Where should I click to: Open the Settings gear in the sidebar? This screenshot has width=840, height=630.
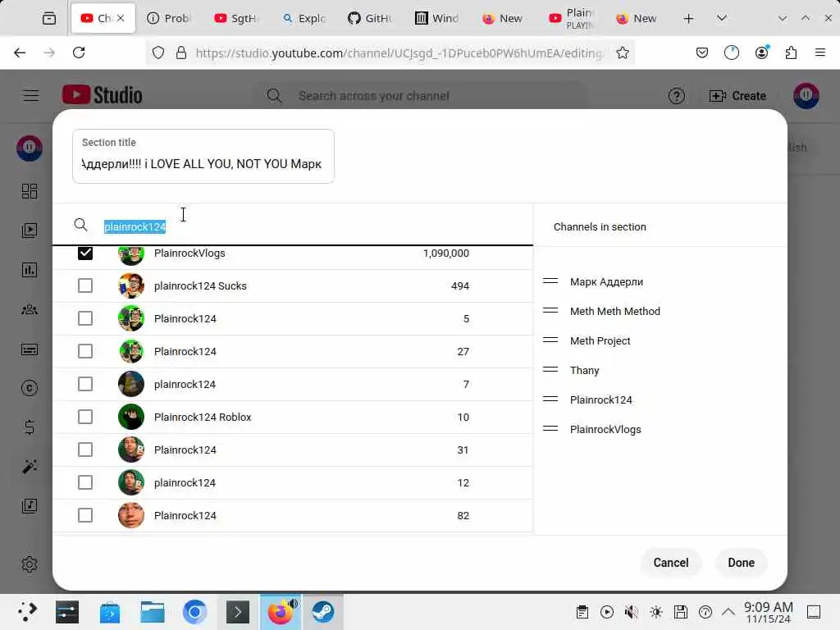point(30,564)
